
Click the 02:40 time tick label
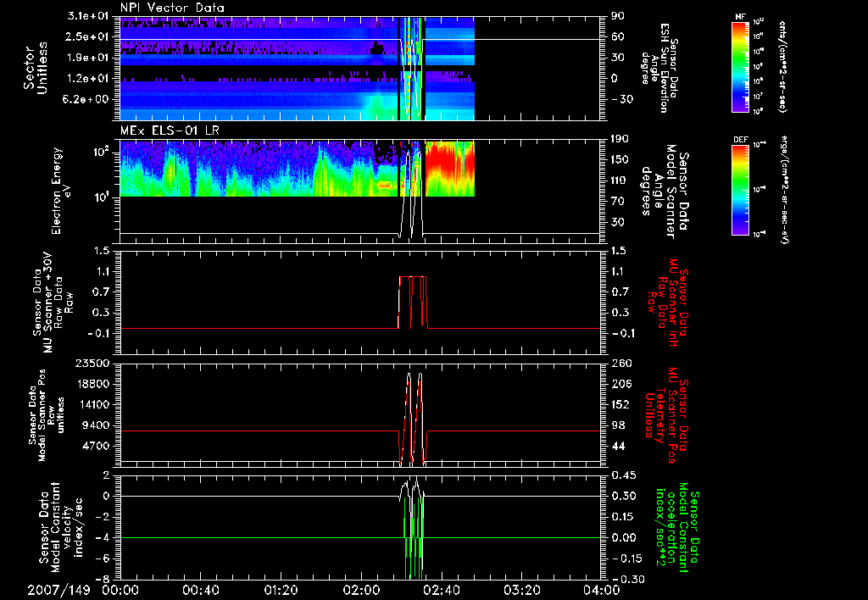tap(441, 590)
